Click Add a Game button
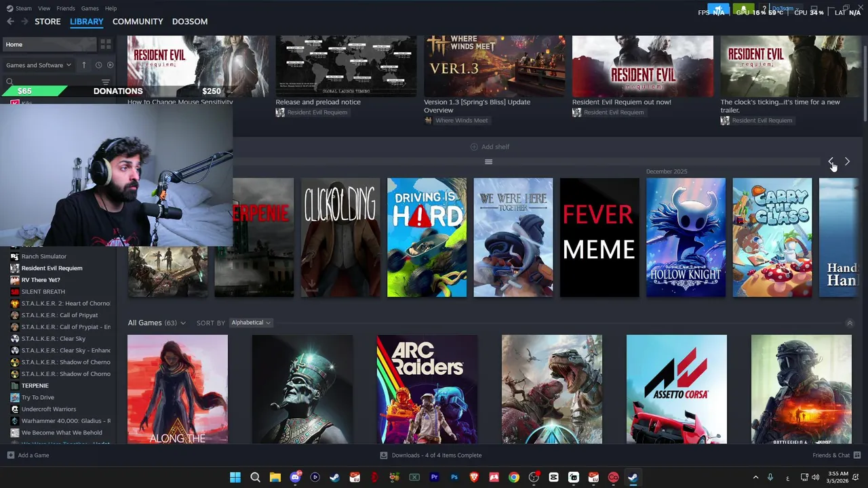 (28, 455)
